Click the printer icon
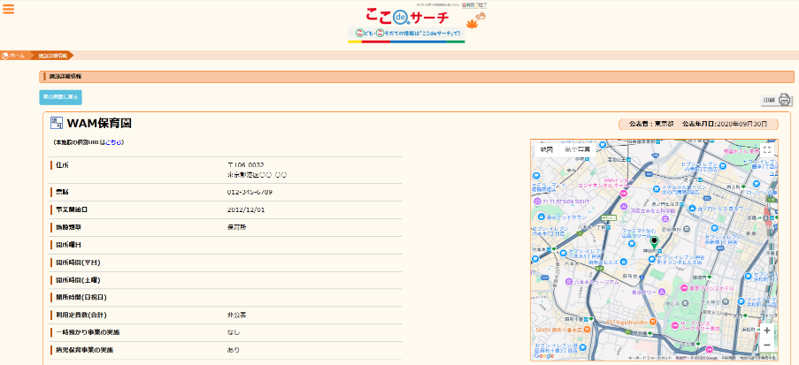The height and width of the screenshot is (365, 799). point(785,100)
